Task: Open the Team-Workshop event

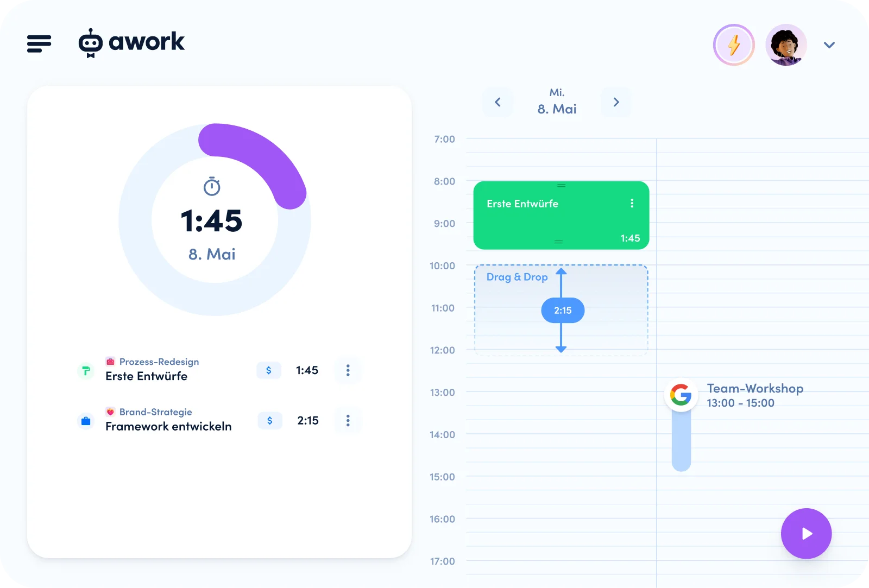Action: [755, 388]
